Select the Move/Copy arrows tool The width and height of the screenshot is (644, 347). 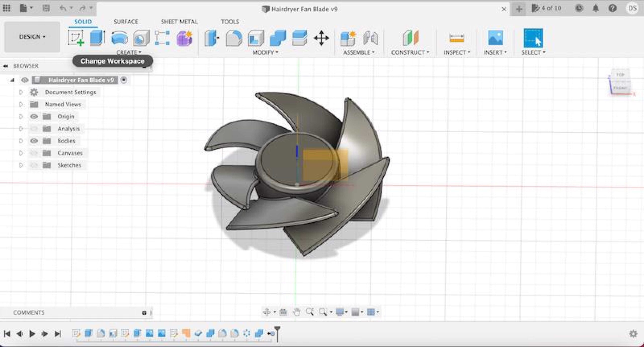[321, 38]
